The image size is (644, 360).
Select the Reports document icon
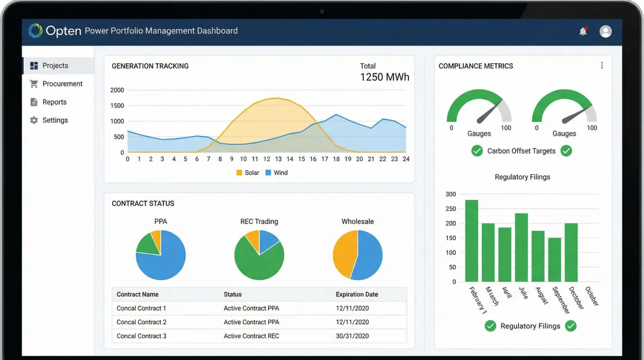click(x=35, y=101)
